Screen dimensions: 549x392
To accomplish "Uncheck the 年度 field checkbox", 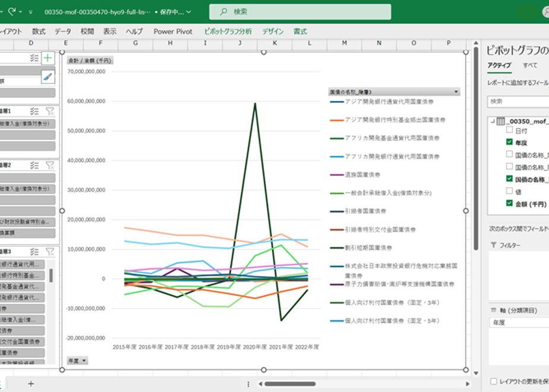I will click(509, 142).
